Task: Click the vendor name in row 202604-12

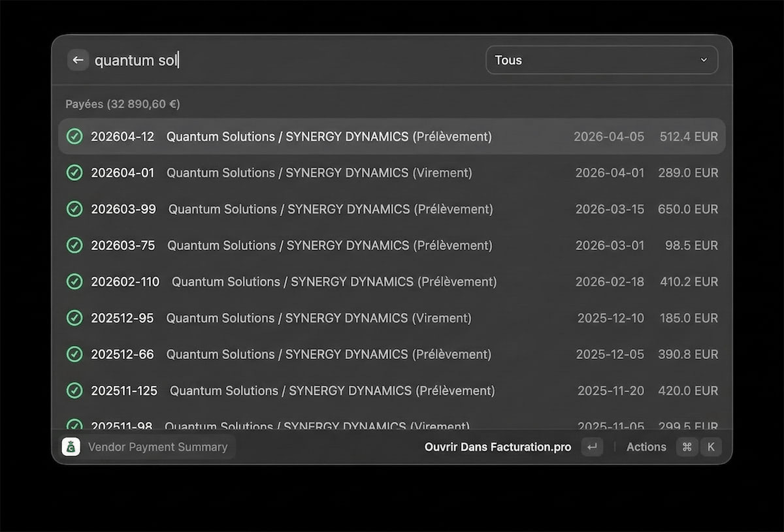Action: coord(329,136)
